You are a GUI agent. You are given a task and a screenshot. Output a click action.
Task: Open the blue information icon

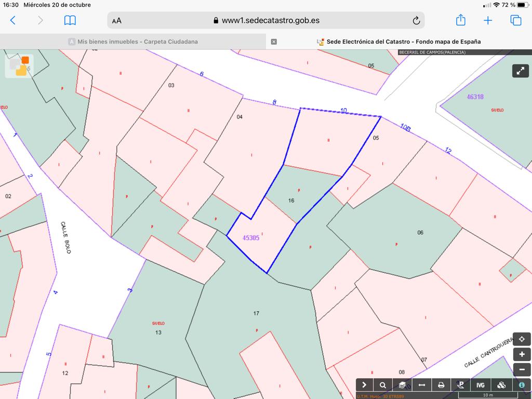pos(521,385)
